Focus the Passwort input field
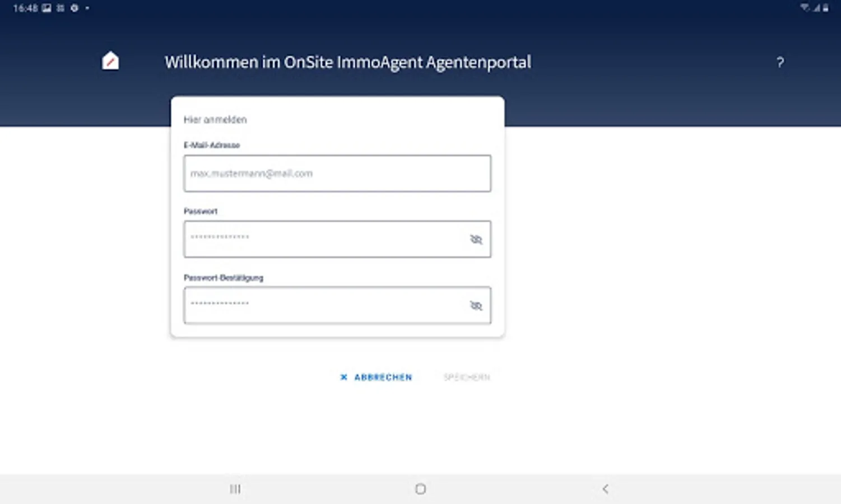This screenshot has width=841, height=504. 337,240
